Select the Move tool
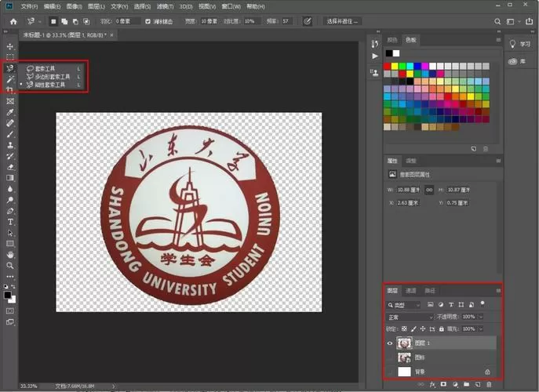Image resolution: width=539 pixels, height=392 pixels. pos(10,46)
